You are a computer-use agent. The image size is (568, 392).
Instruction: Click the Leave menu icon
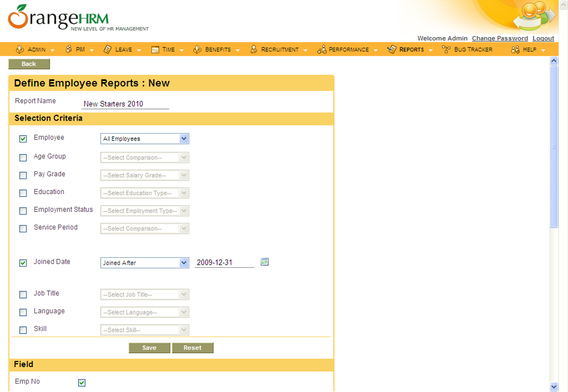(x=108, y=49)
